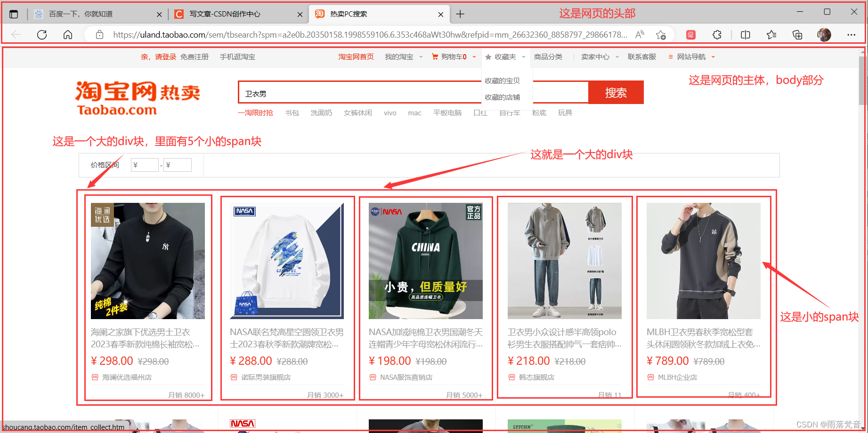Click the shopping cart icon
The height and width of the screenshot is (433, 868).
435,57
